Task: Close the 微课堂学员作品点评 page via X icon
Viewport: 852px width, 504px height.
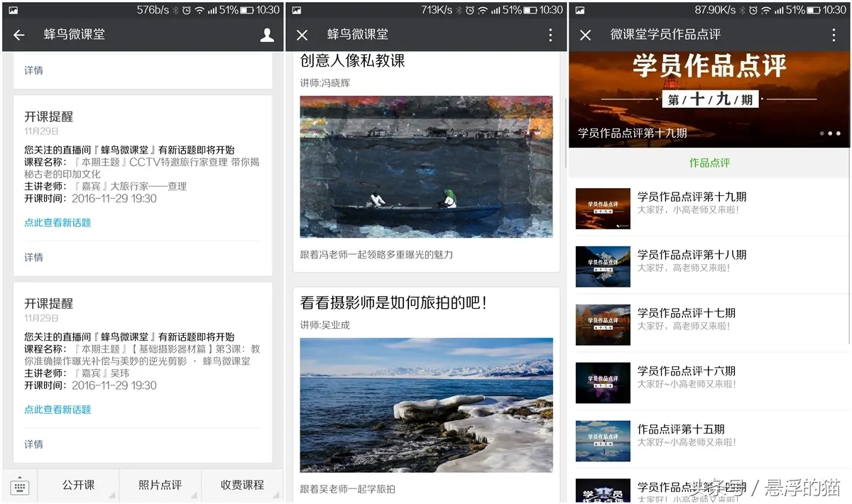Action: (584, 34)
